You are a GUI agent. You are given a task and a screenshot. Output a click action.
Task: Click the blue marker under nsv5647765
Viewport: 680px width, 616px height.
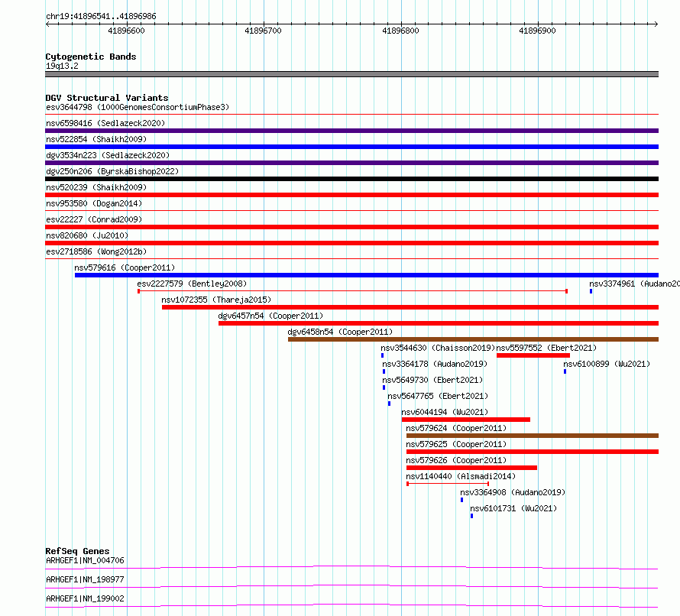coord(389,404)
